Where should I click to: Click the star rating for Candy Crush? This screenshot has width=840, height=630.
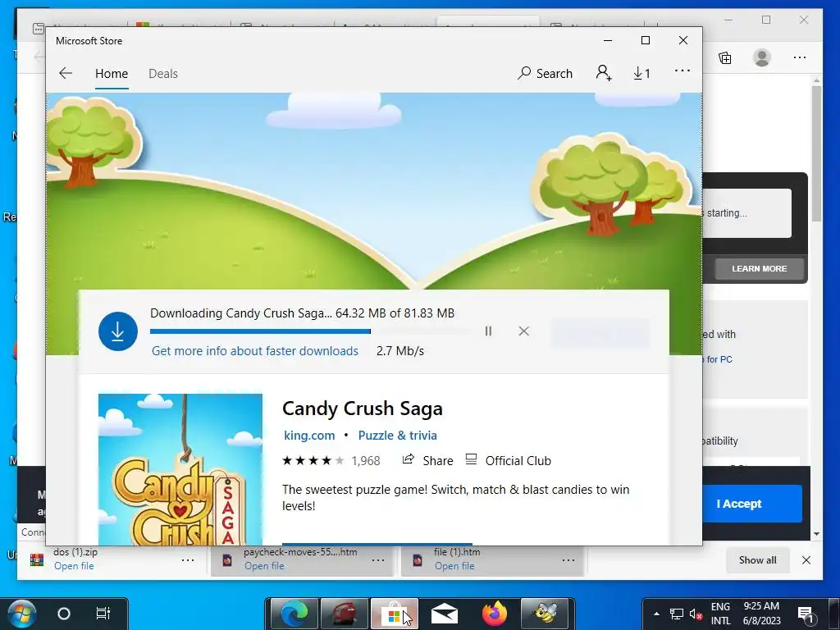click(313, 461)
